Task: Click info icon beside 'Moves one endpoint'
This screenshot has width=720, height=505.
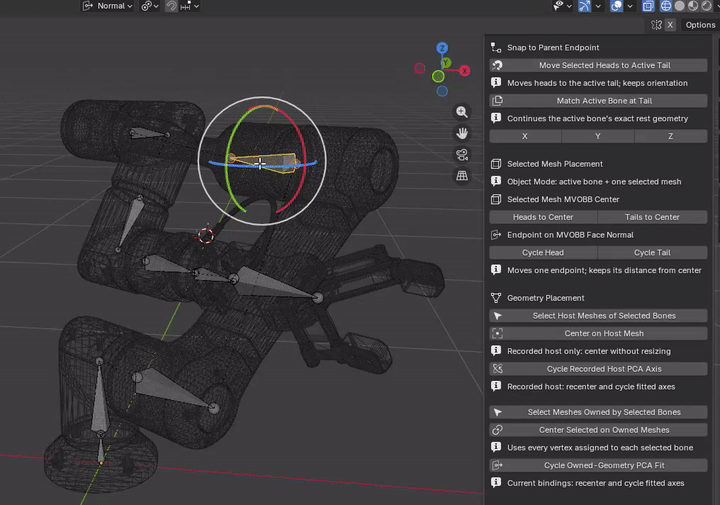Action: (x=496, y=270)
